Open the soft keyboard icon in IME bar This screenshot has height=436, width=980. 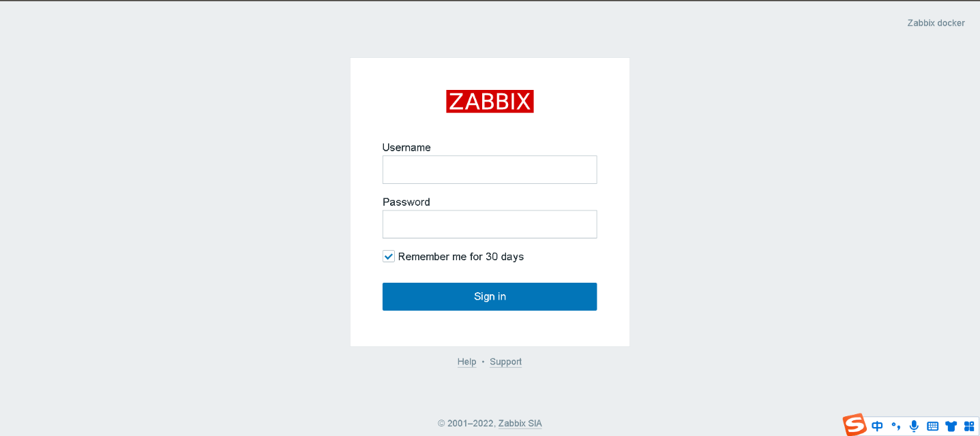point(933,426)
